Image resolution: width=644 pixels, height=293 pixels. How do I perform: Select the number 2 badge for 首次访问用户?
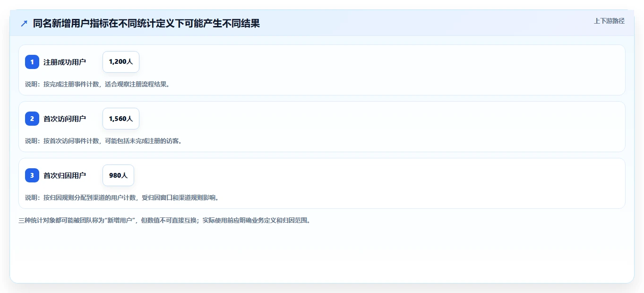click(x=32, y=119)
